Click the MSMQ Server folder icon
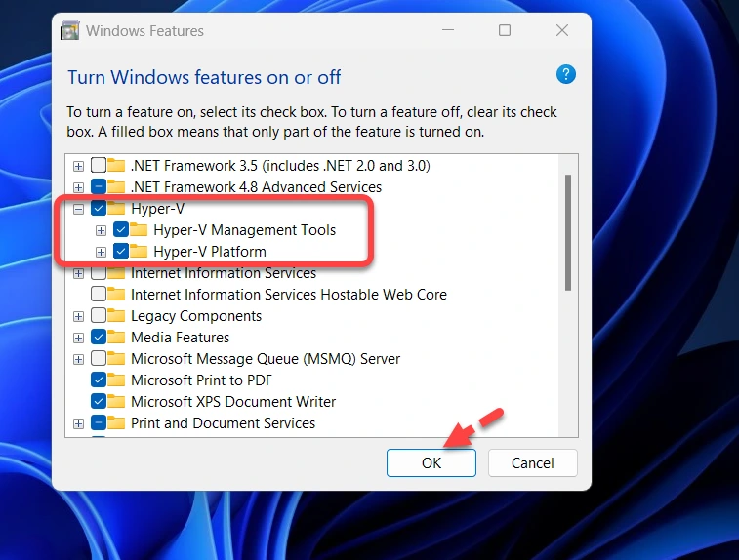The height and width of the screenshot is (560, 739). coord(116,358)
